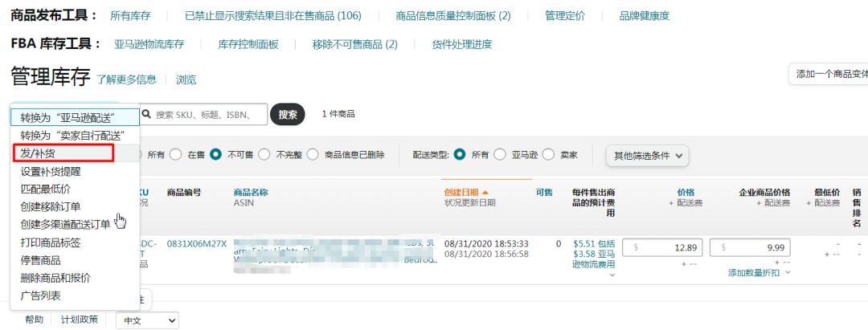Click the search magnifier icon in SKU field
Image resolution: width=868 pixels, height=330 pixels.
[148, 115]
